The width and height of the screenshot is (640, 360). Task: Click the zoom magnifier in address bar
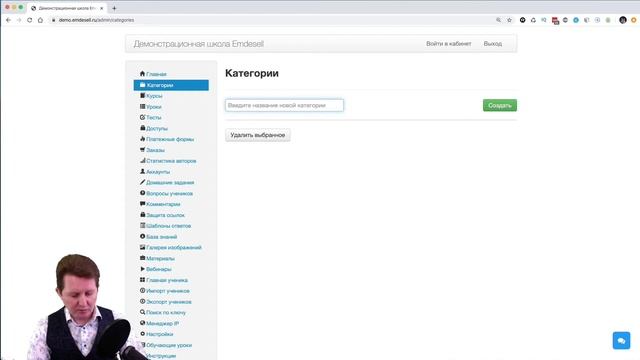(498, 20)
